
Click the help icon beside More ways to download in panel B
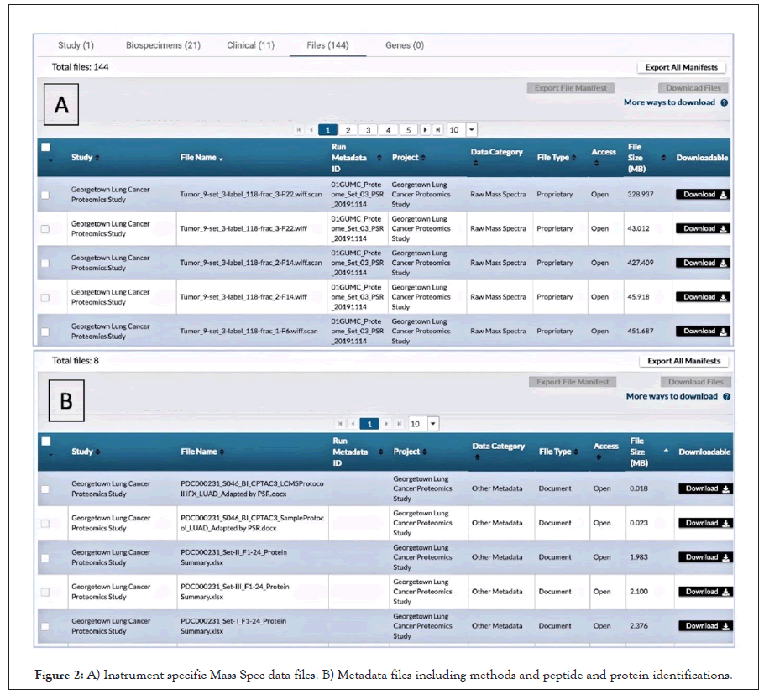click(726, 396)
